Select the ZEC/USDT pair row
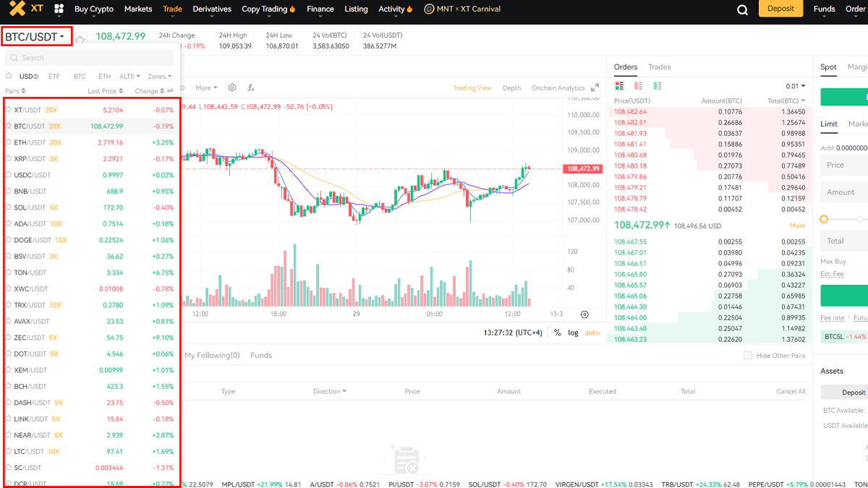Viewport: 868px width, 488px height. coord(90,338)
